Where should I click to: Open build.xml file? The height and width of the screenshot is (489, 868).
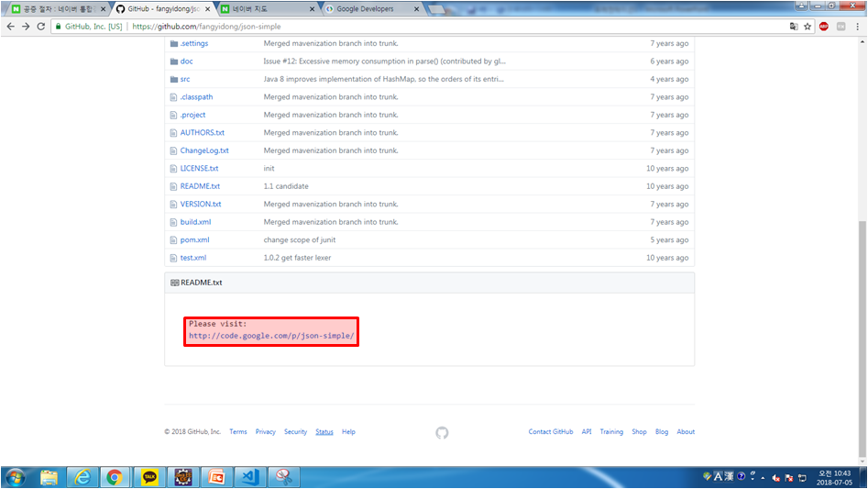click(x=195, y=222)
